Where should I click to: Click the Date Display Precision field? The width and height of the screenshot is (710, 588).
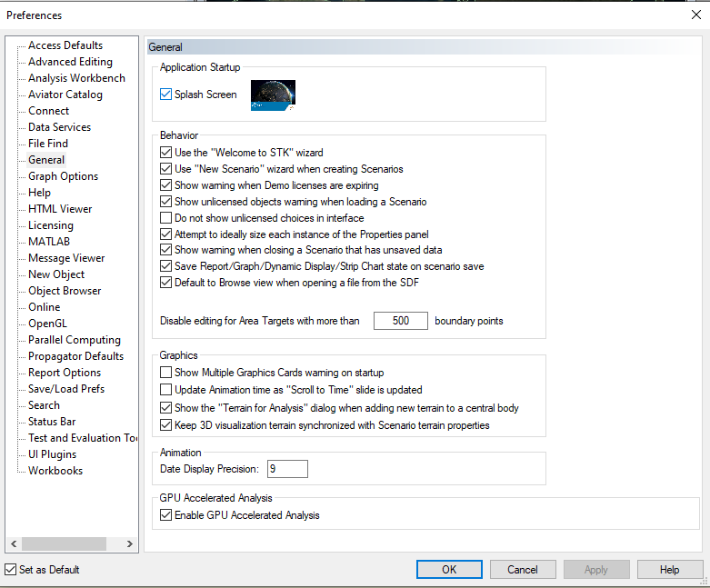click(x=287, y=469)
